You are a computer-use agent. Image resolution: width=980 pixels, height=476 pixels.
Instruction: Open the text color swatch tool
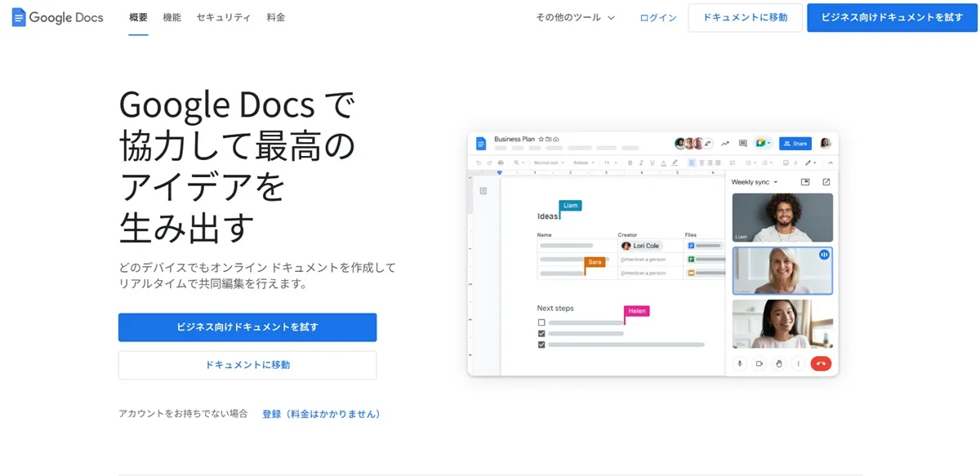(663, 162)
